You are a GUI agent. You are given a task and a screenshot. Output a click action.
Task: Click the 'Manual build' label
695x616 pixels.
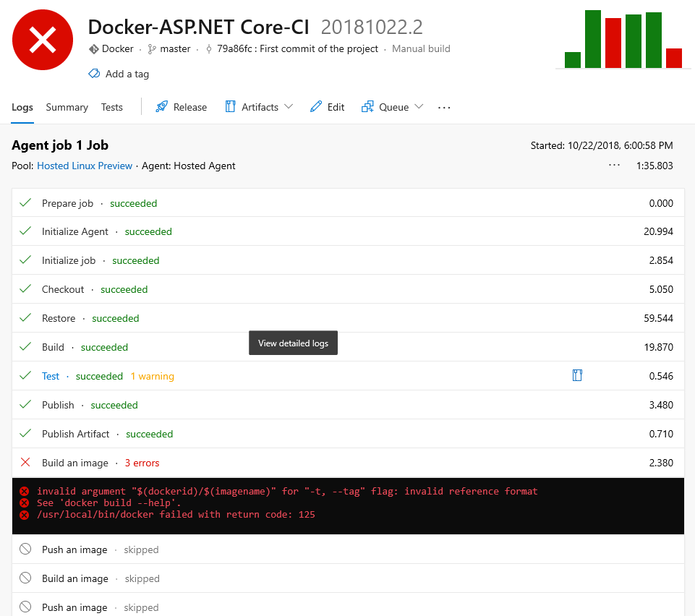click(x=421, y=48)
